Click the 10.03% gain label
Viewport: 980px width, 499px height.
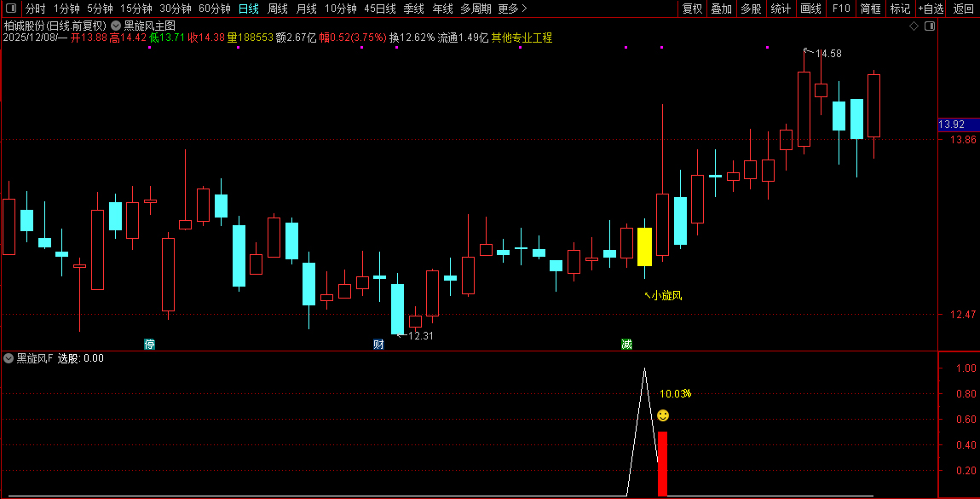pyautogui.click(x=676, y=393)
